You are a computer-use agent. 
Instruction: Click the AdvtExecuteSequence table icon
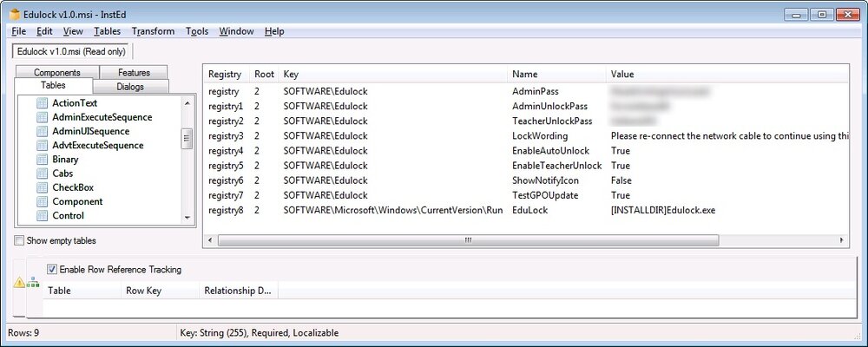click(x=42, y=146)
